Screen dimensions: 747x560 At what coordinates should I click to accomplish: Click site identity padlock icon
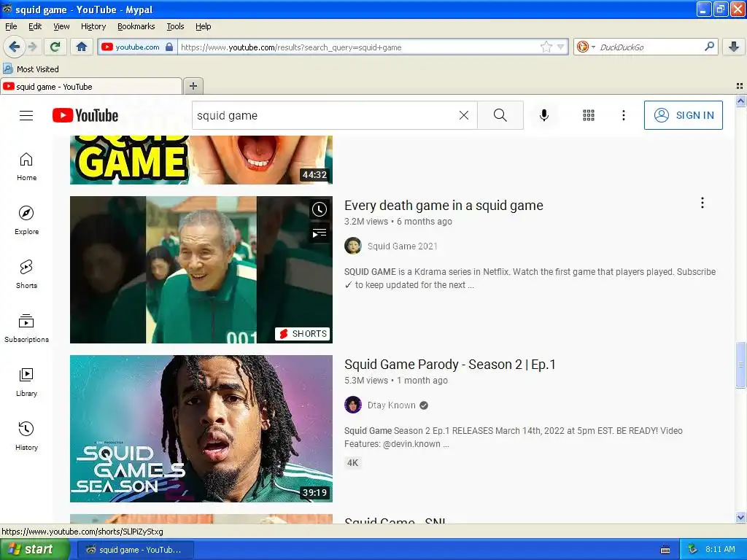click(169, 47)
